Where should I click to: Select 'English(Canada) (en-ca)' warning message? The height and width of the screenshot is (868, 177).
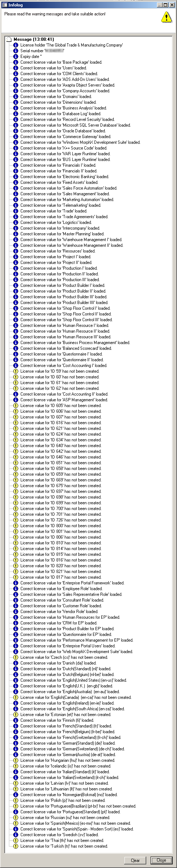pos(76,697)
